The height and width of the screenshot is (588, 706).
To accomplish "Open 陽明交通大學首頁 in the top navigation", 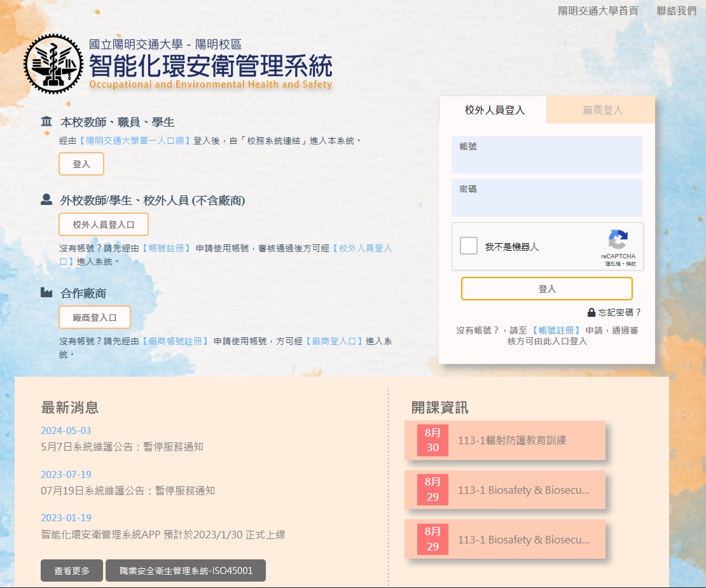I will click(598, 11).
